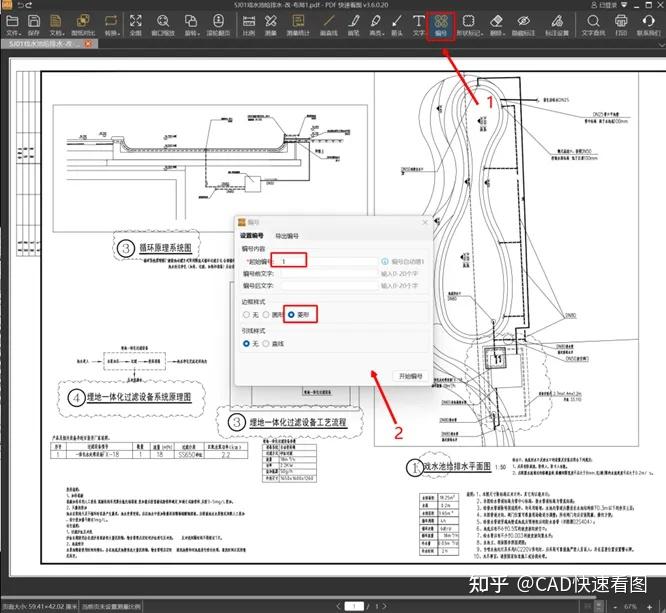666x613 pixels.
Task: Select the draw straight line tool
Action: pos(328,25)
